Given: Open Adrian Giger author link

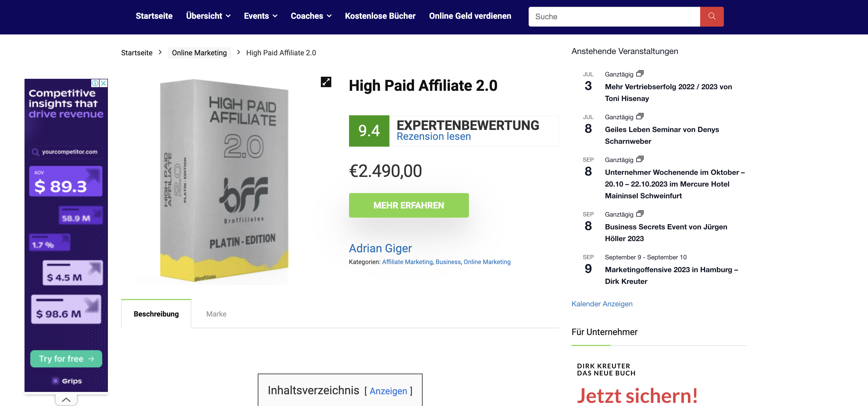Looking at the screenshot, I should coord(380,248).
